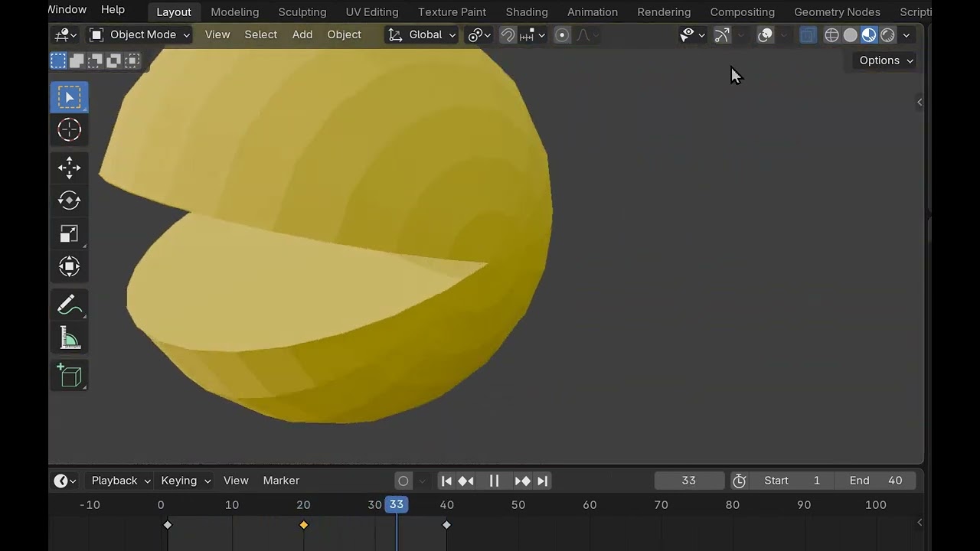Image resolution: width=980 pixels, height=551 pixels.
Task: Toggle auto keying record button
Action: click(x=403, y=481)
